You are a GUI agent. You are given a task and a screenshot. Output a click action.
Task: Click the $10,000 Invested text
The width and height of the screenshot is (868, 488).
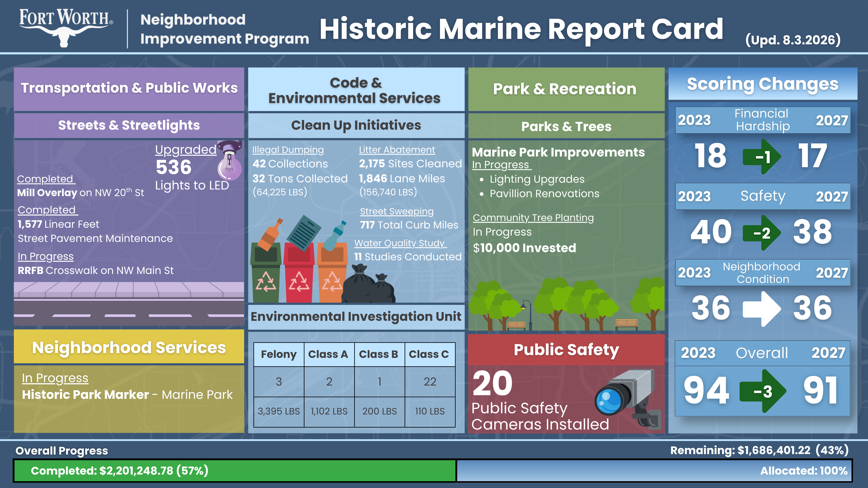point(524,248)
